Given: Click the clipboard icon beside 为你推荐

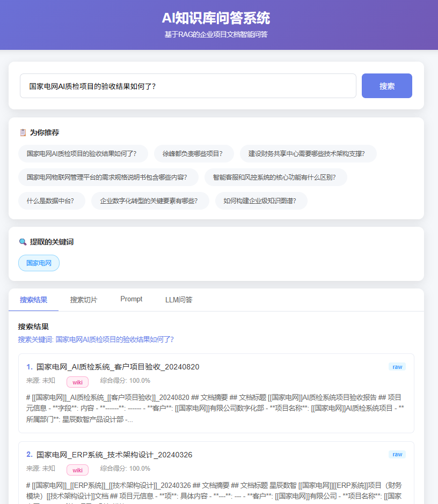Looking at the screenshot, I should [23, 132].
